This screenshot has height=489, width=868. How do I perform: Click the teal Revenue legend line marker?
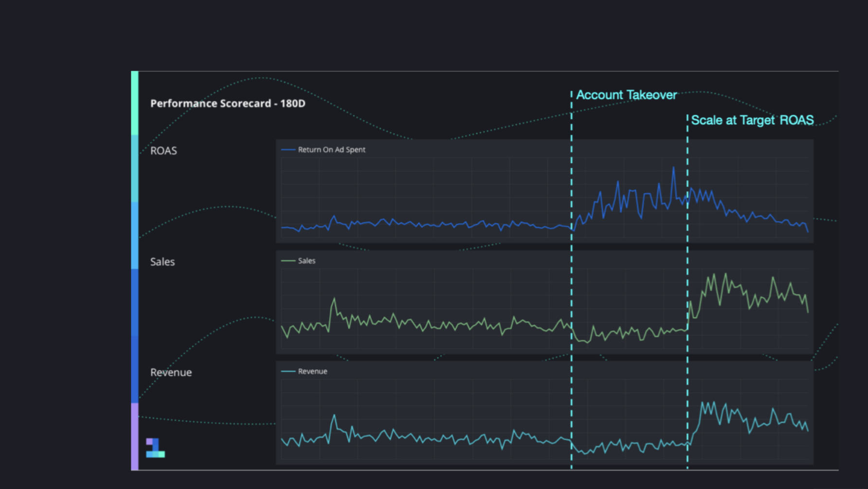click(x=288, y=371)
